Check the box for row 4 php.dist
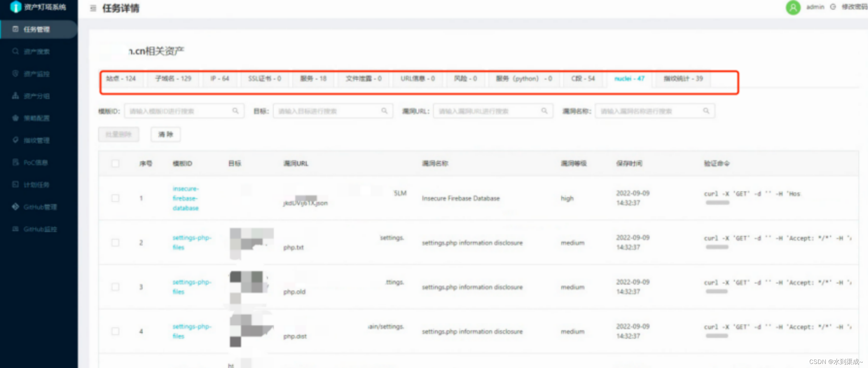Screen dimensions: 868x368 pos(115,331)
